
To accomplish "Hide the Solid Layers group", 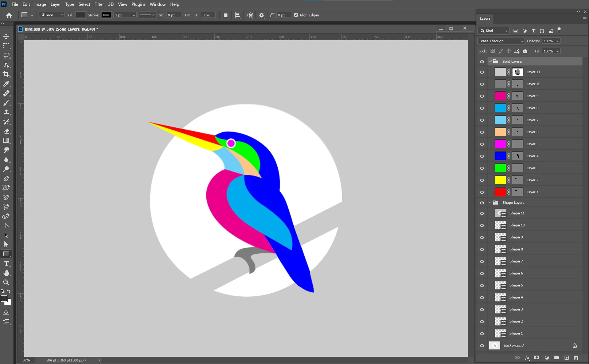I will 482,62.
